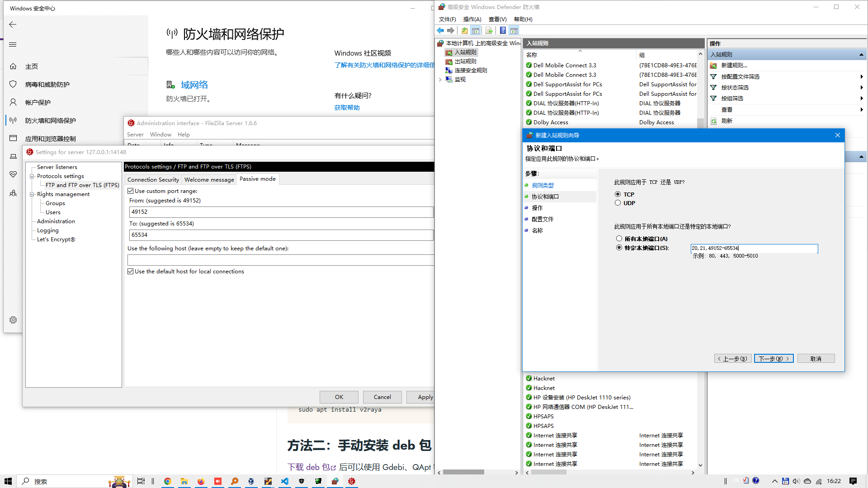
Task: Collapse the Rights management tree node
Action: (32, 194)
